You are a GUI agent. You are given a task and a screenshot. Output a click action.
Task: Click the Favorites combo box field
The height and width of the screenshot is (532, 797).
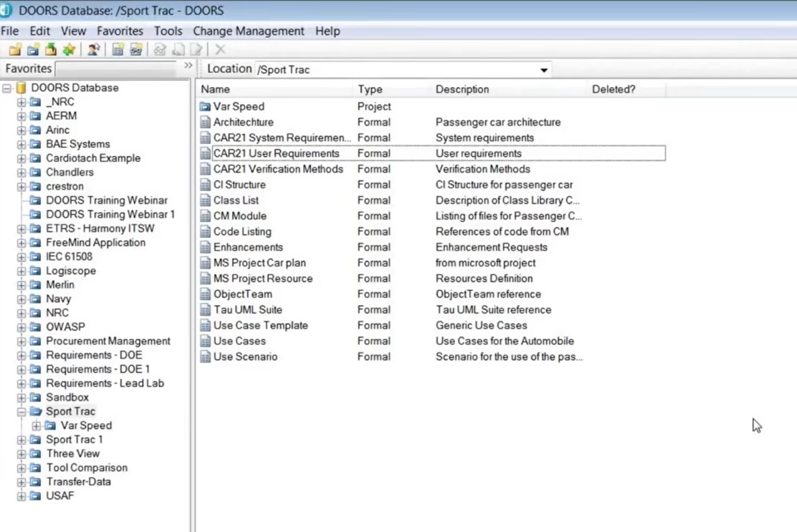[116, 69]
